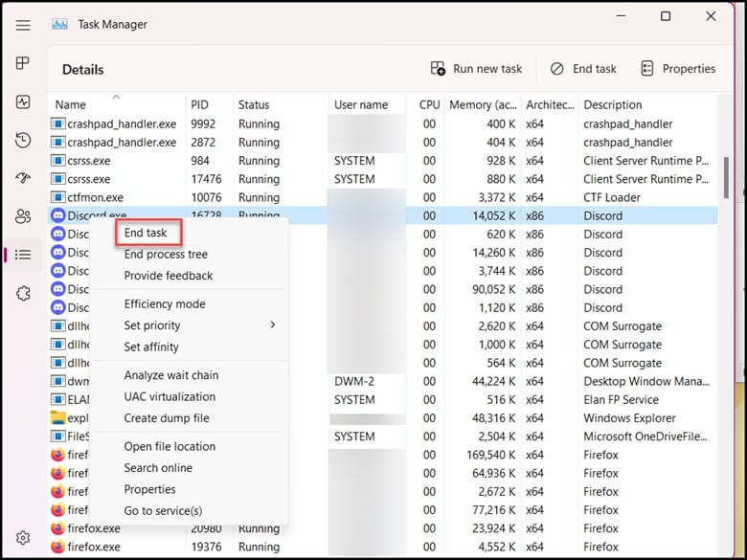Viewport: 747px width, 560px height.
Task: Open Properties from the top toolbar
Action: pyautogui.click(x=677, y=69)
